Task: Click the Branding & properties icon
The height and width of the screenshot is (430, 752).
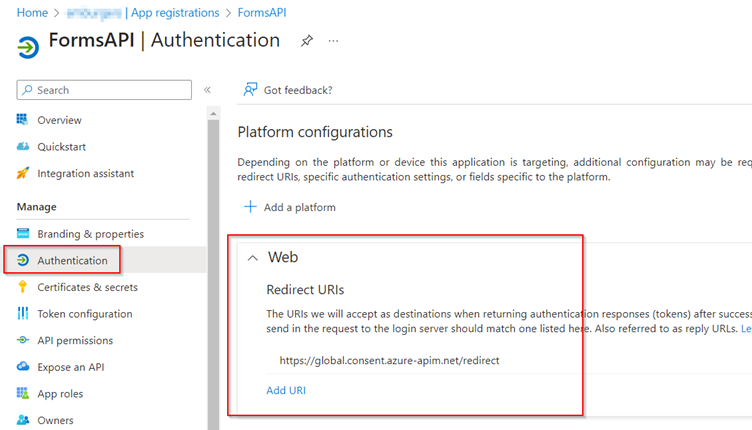Action: tap(23, 233)
